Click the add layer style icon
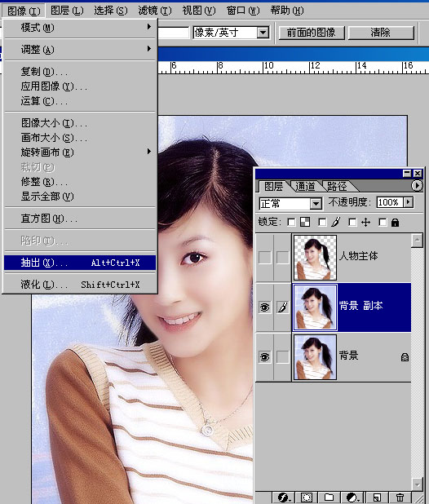Image resolution: width=429 pixels, height=504 pixels. pyautogui.click(x=284, y=497)
